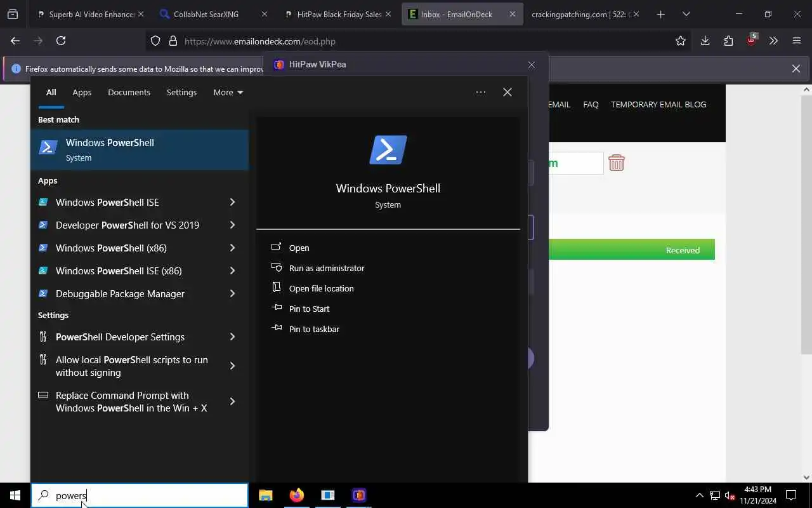Viewport: 812px width, 508px height.
Task: Click the Firefox address bar URL
Action: click(260, 41)
